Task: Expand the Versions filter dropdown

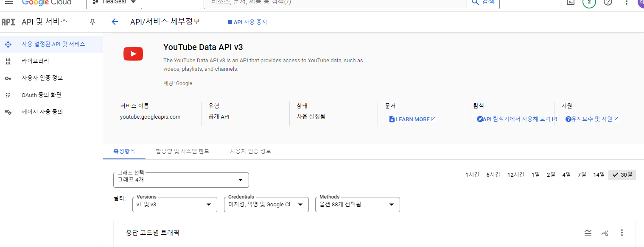Action: point(174,204)
